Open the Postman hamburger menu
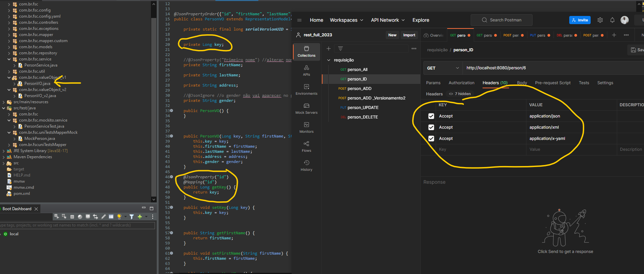The height and width of the screenshot is (274, 644). coord(299,20)
